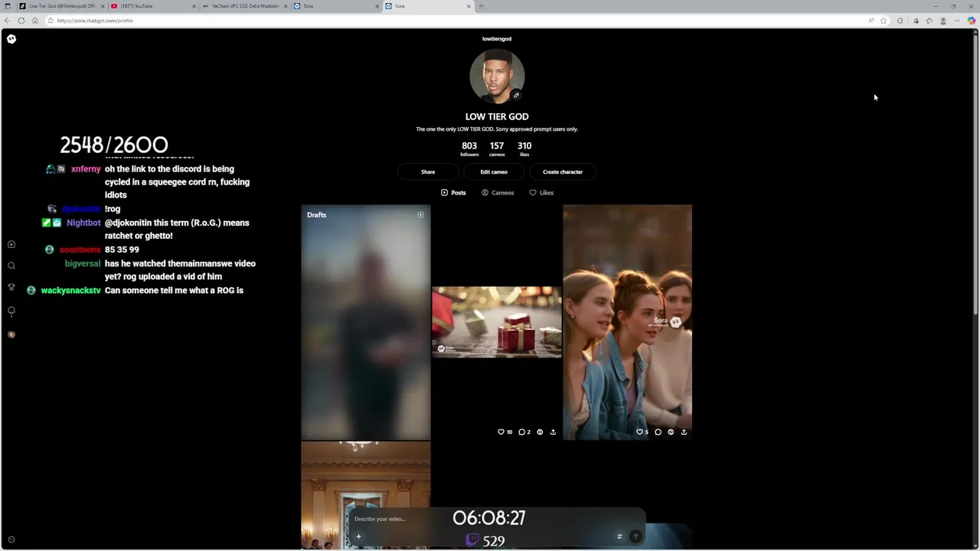This screenshot has height=551, width=980.
Task: Share the gift box post
Action: [x=553, y=432]
